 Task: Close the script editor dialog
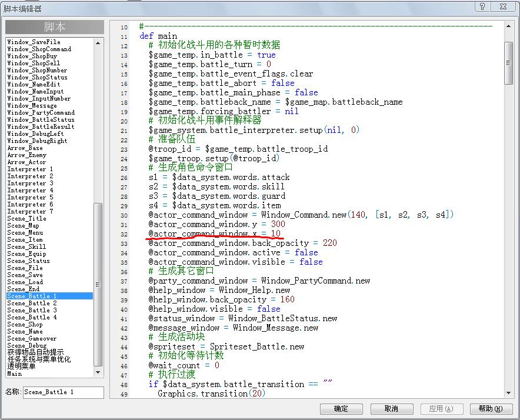503,6
